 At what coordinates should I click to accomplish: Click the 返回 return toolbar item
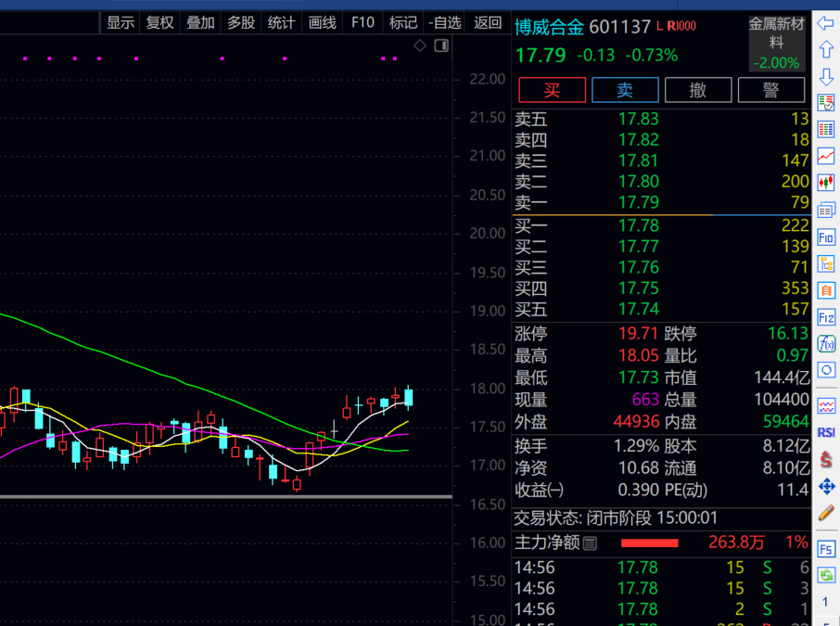point(488,23)
